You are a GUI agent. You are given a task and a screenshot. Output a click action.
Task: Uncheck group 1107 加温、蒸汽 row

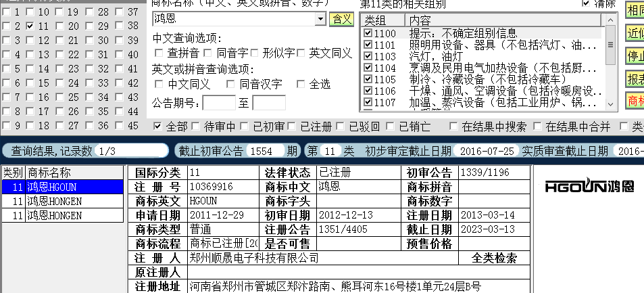pyautogui.click(x=368, y=102)
